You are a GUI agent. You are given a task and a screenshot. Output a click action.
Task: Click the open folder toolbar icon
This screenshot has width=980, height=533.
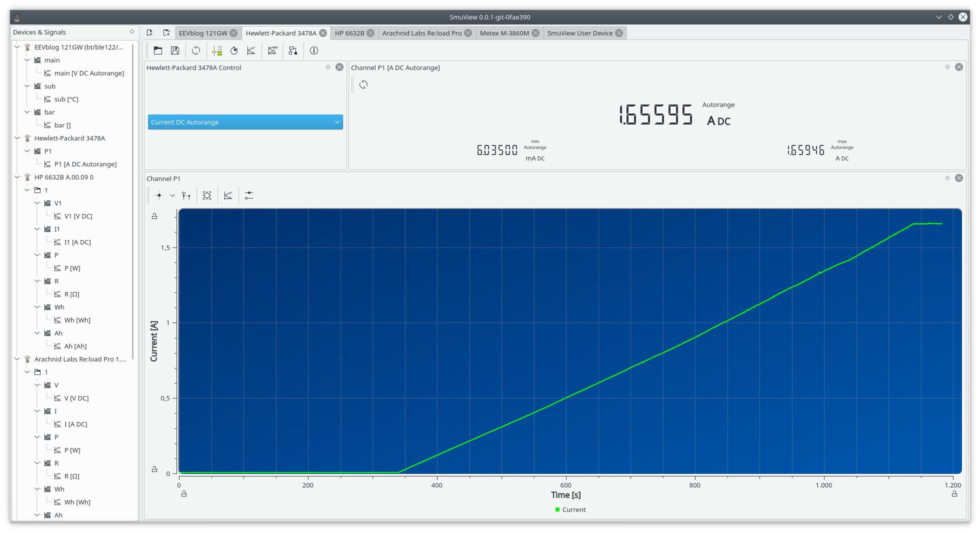(x=158, y=50)
